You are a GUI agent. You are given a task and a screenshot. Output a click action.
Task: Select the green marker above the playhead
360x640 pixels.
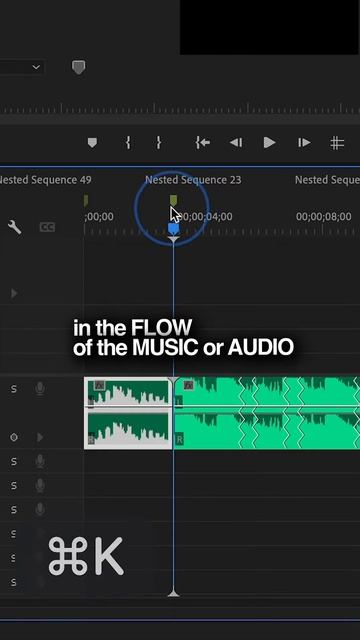(173, 200)
